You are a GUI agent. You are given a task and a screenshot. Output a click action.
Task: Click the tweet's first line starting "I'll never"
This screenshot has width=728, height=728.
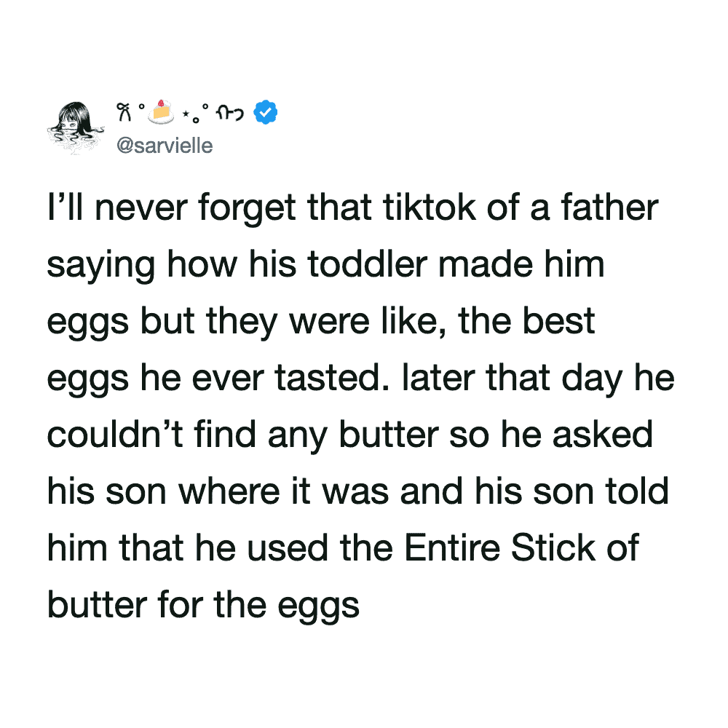click(x=352, y=207)
